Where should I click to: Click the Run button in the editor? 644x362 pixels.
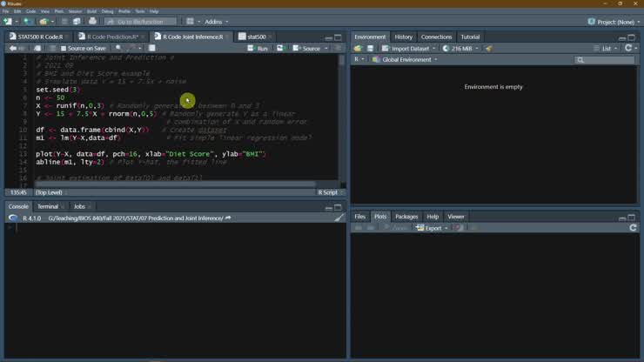(x=258, y=49)
